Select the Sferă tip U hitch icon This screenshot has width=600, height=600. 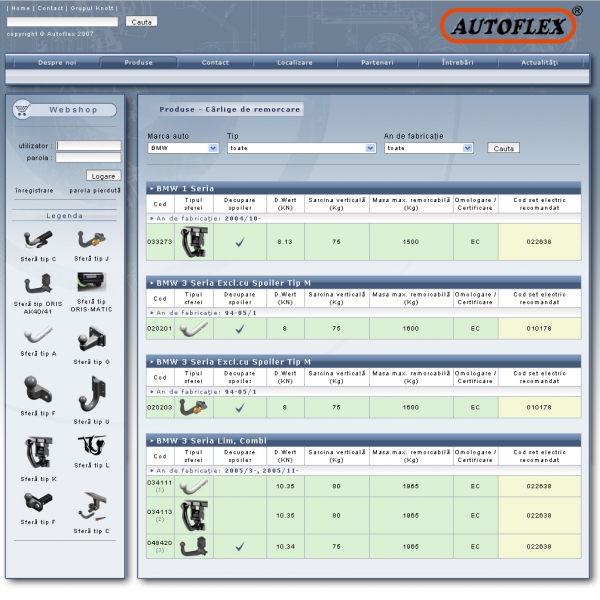(91, 394)
